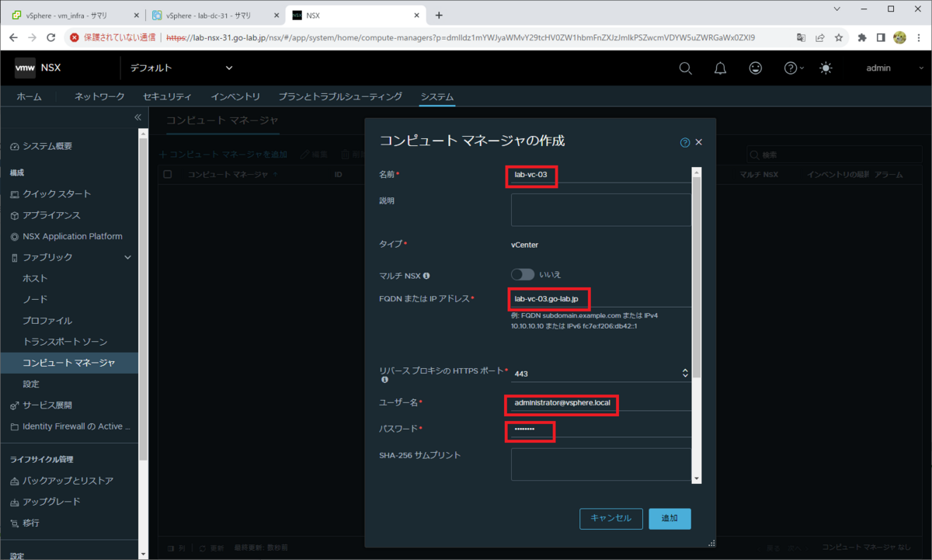Open ノード under Fabric
The height and width of the screenshot is (560, 932).
click(35, 299)
